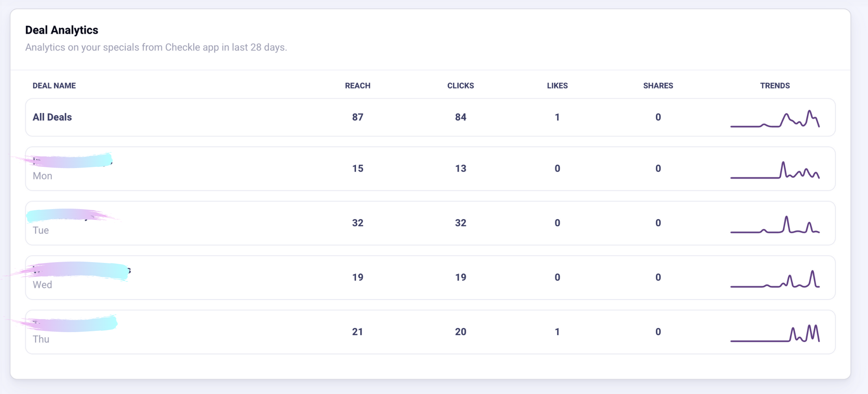Click the SHARES column header

pyautogui.click(x=658, y=86)
